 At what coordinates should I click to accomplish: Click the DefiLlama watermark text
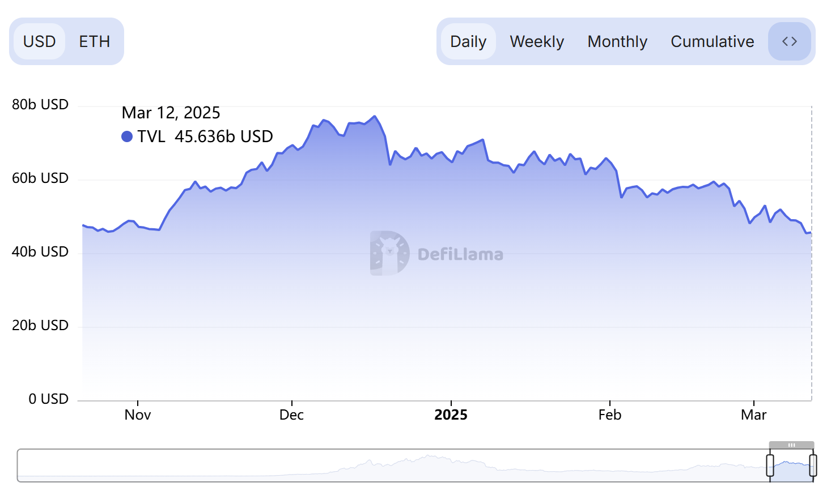click(460, 254)
